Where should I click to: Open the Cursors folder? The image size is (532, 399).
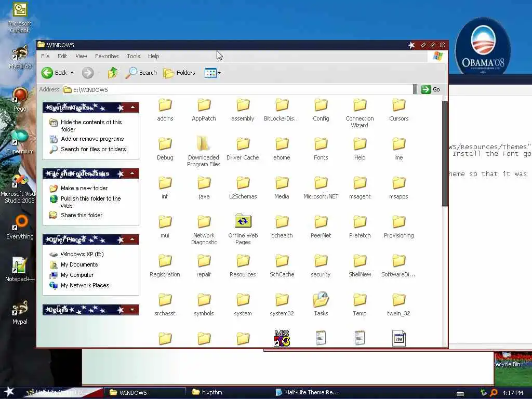[398, 110]
